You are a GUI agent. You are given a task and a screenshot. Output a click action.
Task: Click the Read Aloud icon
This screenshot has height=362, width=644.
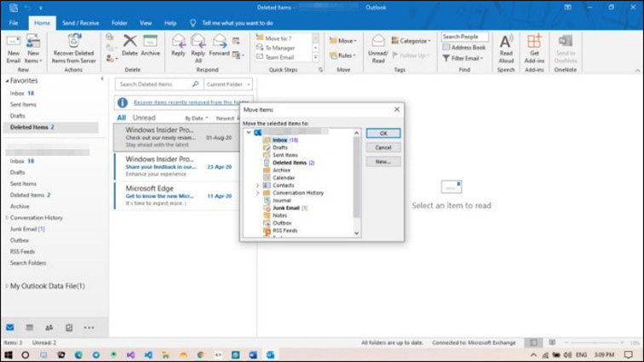tap(506, 49)
